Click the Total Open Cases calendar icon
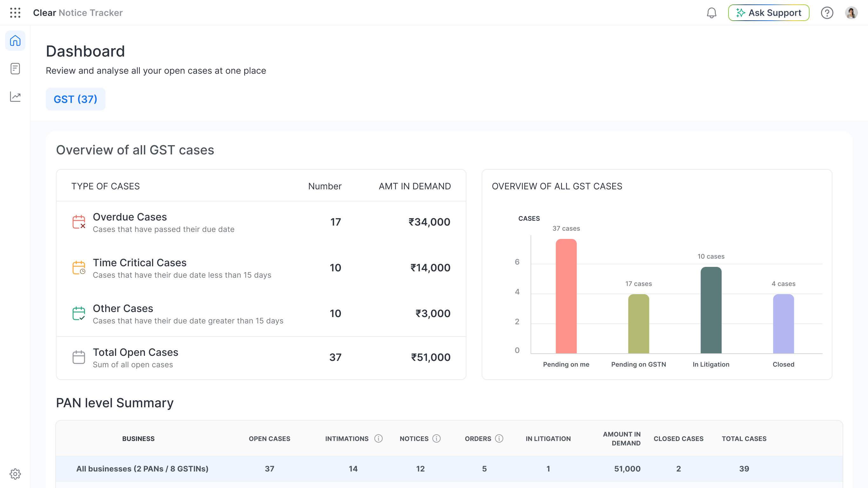868x488 pixels. point(79,357)
